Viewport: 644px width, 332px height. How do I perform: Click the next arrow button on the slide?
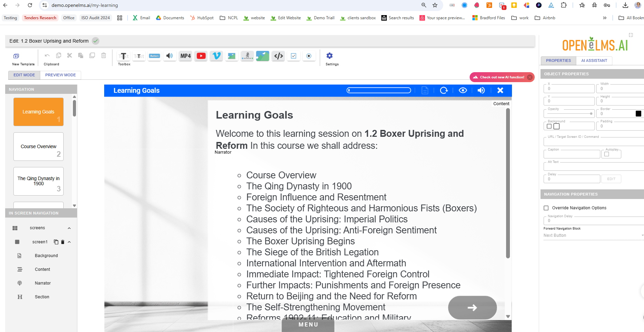click(472, 308)
